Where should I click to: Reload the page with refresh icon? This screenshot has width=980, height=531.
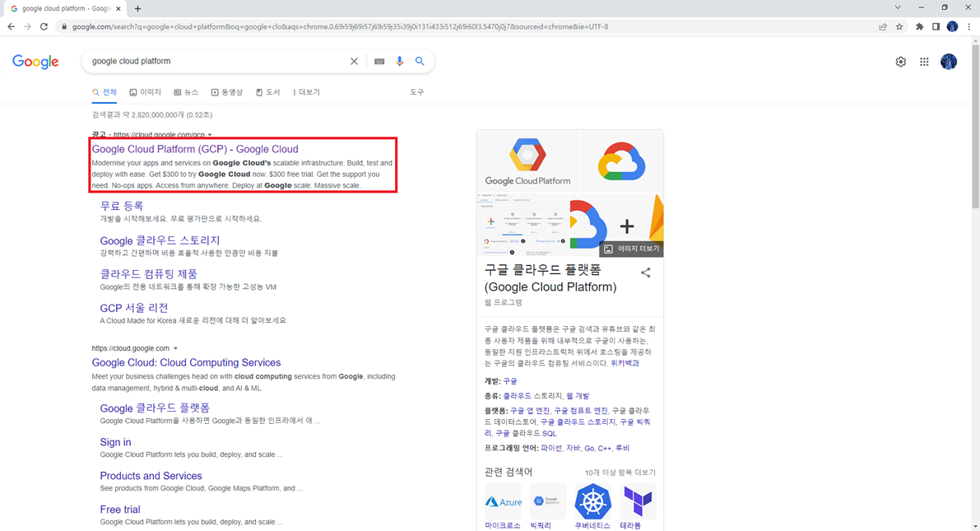pos(44,27)
